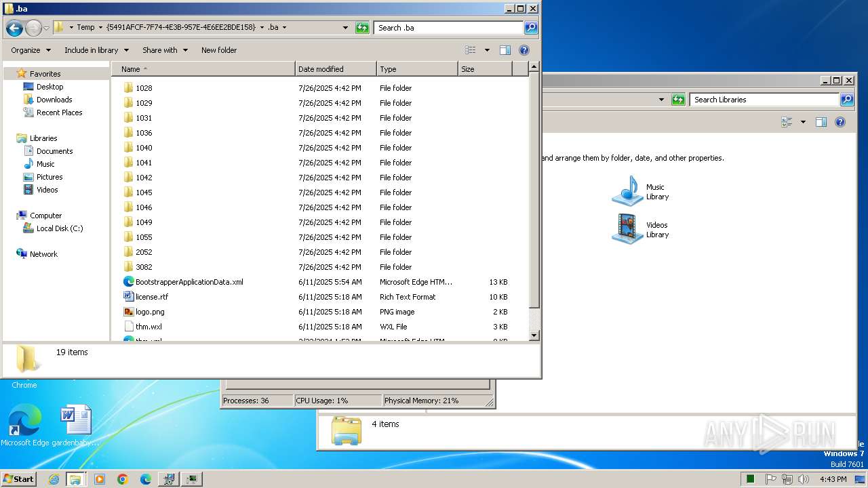
Task: Open Help in the .ba window toolbar
Action: click(524, 50)
